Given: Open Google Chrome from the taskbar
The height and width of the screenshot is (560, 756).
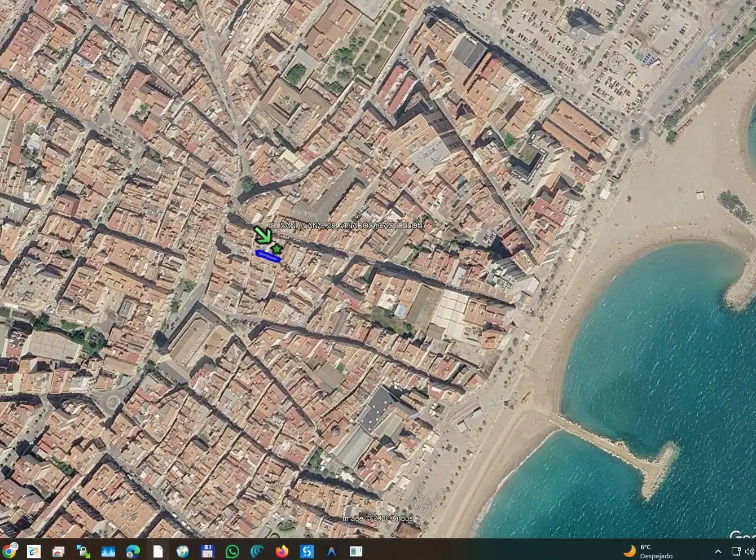Looking at the screenshot, I should [x=9, y=550].
